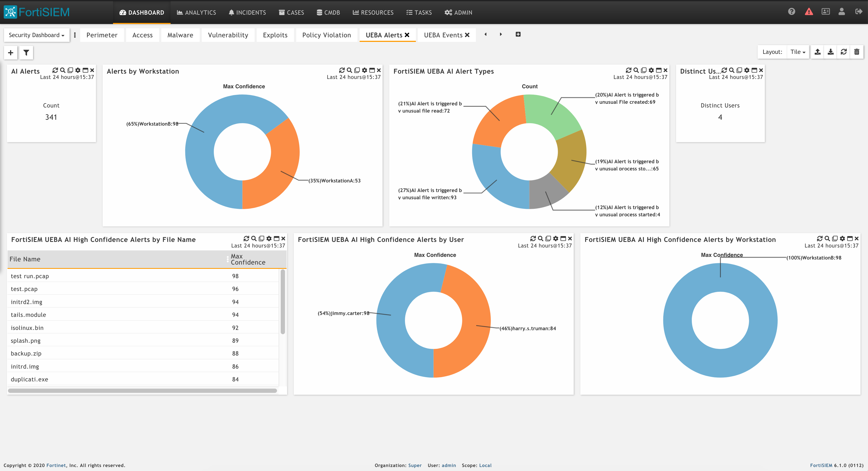Image resolution: width=868 pixels, height=471 pixels.
Task: Switch to the Policy Violation tab
Action: tap(326, 35)
